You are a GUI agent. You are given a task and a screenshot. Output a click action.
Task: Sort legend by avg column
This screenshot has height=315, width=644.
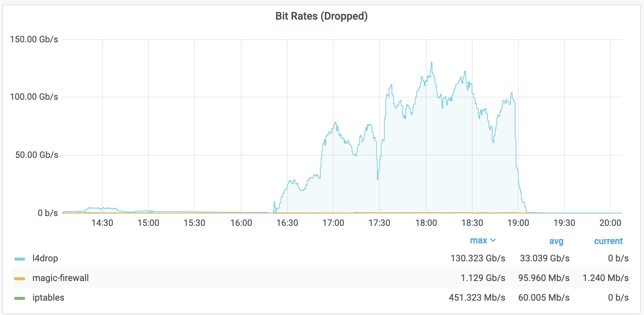point(556,241)
